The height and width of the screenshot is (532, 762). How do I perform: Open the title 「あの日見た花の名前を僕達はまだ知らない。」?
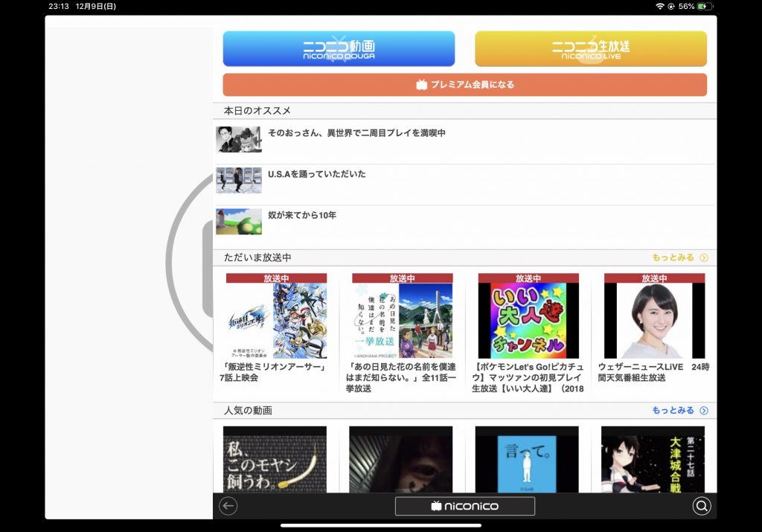point(401,377)
